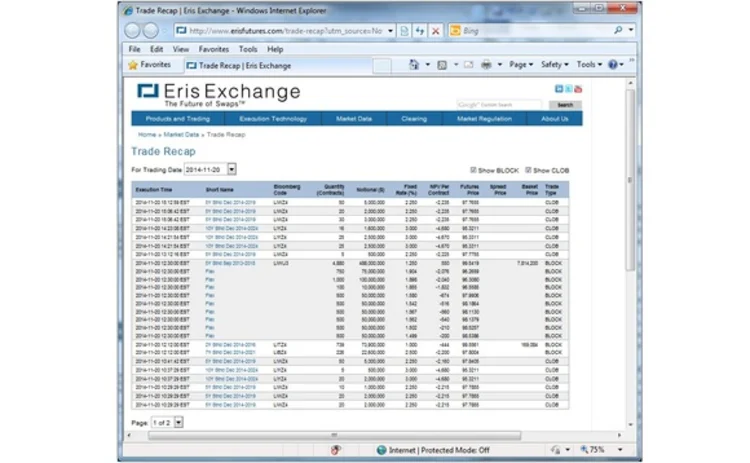Click the Google Custom Search field
This screenshot has height=463, width=750.
click(499, 105)
